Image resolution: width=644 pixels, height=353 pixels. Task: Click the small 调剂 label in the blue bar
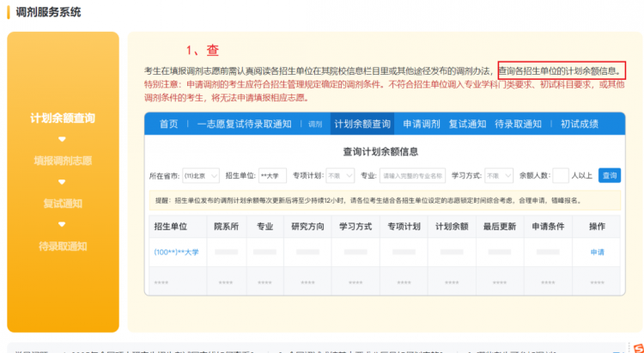coord(315,125)
